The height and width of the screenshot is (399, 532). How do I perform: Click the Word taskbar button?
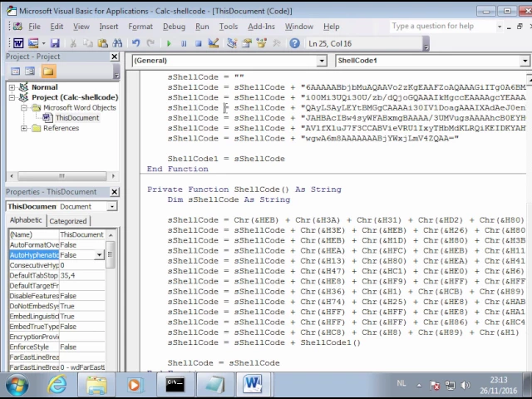[253, 384]
